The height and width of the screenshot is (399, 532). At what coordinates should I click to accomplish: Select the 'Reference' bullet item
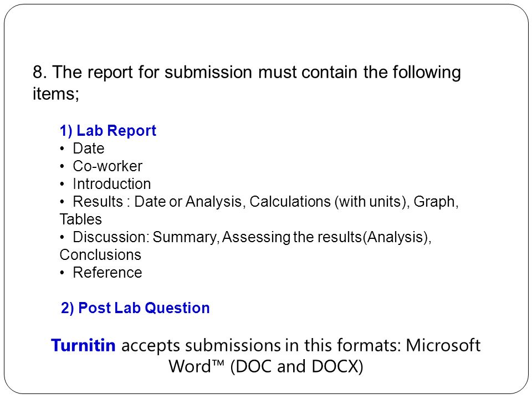tap(108, 273)
